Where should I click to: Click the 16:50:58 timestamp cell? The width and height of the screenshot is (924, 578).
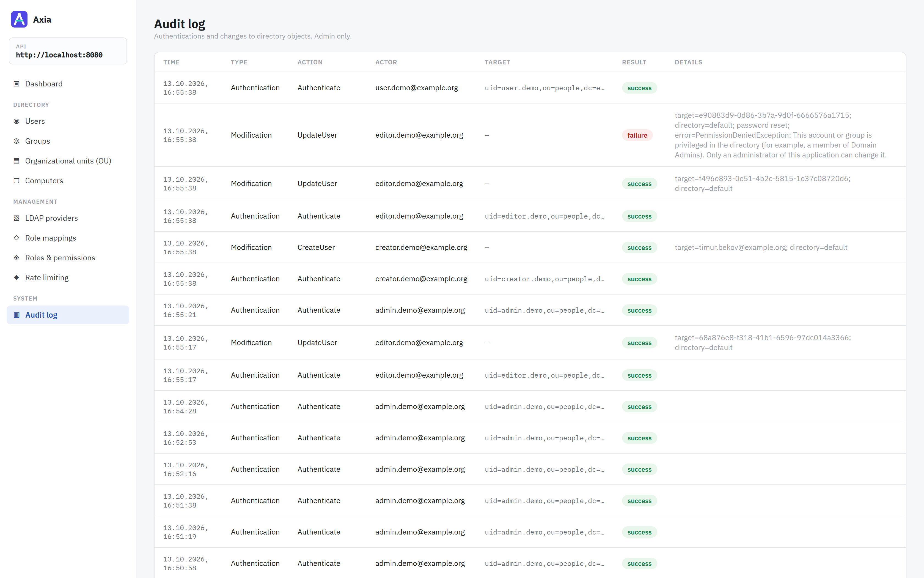186,563
